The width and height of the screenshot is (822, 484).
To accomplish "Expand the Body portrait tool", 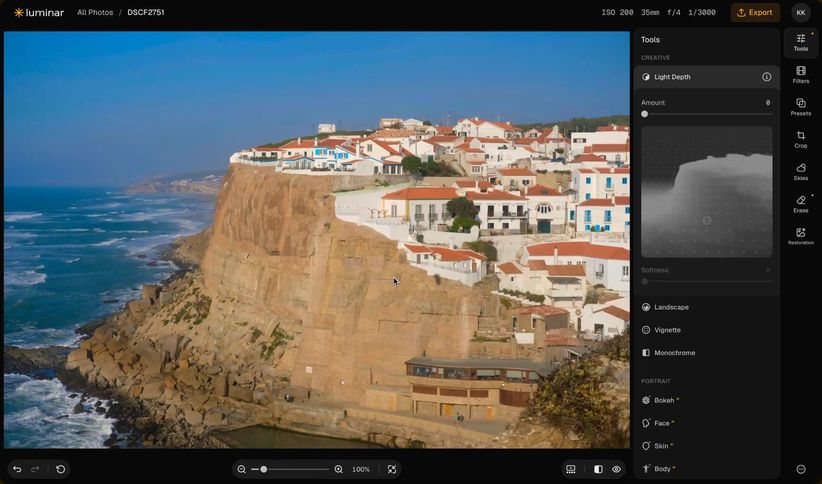I will tap(706, 469).
